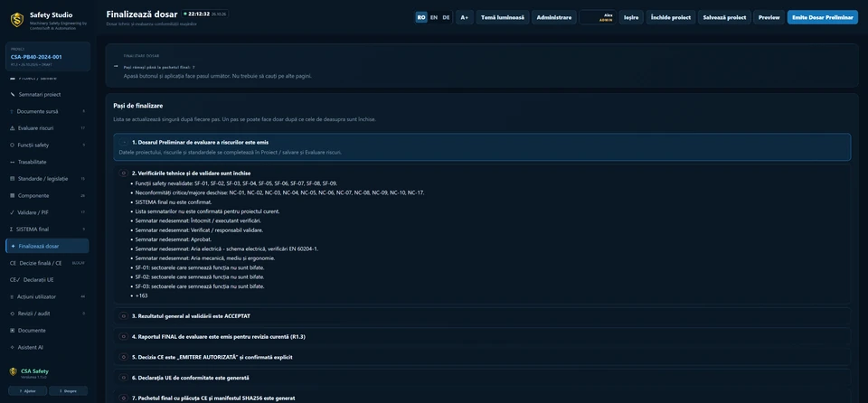
Task: Toggle Temă luminoasă light theme
Action: click(502, 17)
